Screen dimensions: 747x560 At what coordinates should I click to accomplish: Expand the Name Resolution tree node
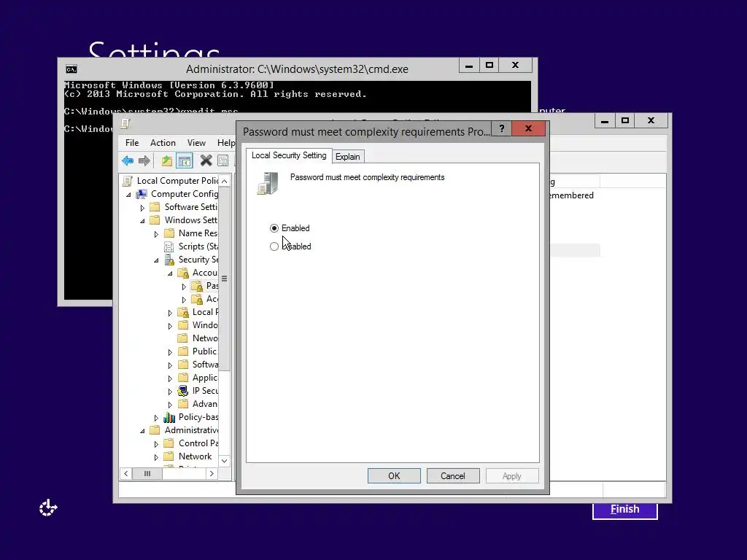pyautogui.click(x=156, y=234)
